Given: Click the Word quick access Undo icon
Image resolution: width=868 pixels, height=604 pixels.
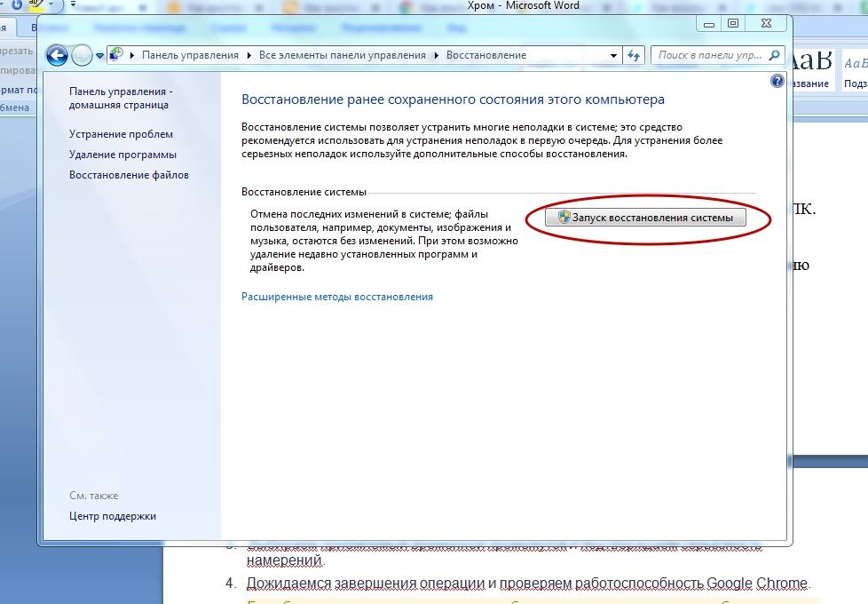Looking at the screenshot, I should [x=17, y=4].
